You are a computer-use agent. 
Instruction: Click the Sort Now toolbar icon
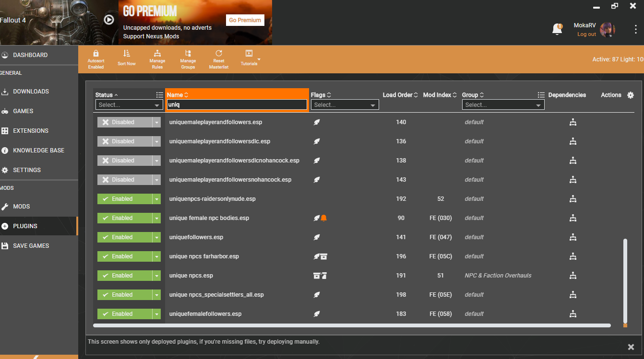coord(127,54)
